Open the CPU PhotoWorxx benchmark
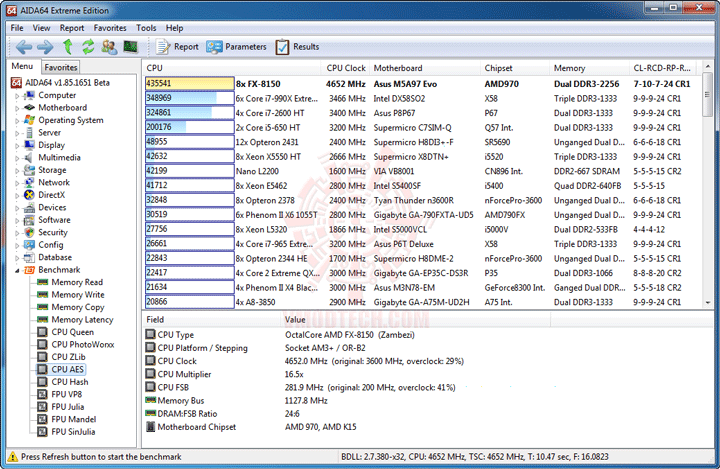 tap(83, 344)
